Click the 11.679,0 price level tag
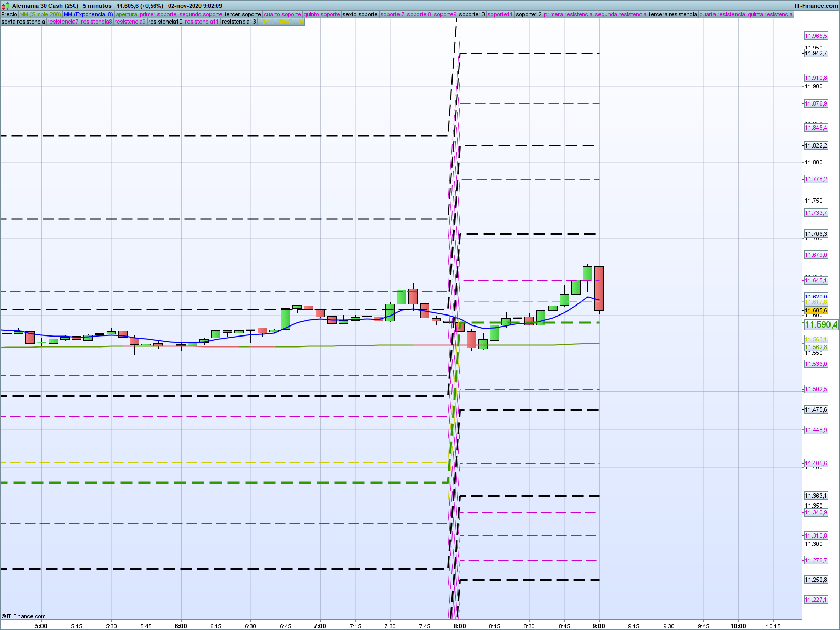 pos(816,255)
